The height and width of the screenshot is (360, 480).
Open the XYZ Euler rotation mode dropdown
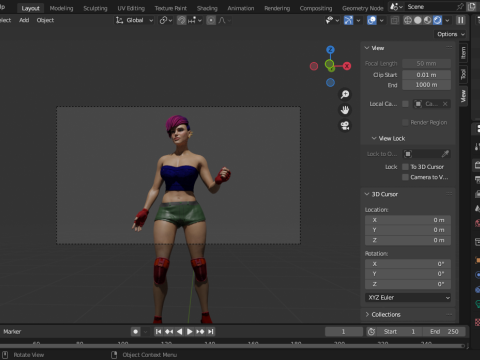click(408, 297)
